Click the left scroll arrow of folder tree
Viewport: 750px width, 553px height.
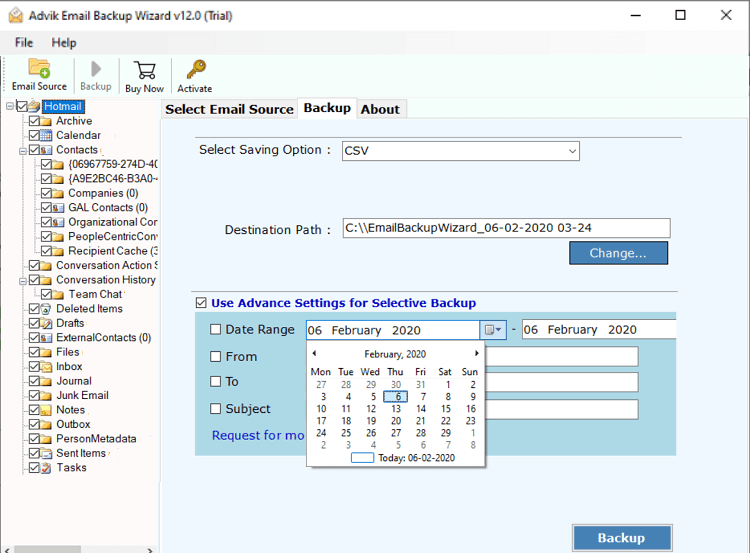[7, 550]
